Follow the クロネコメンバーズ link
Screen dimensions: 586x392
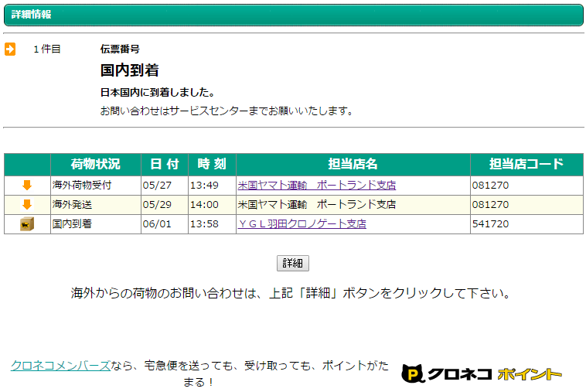(x=60, y=366)
